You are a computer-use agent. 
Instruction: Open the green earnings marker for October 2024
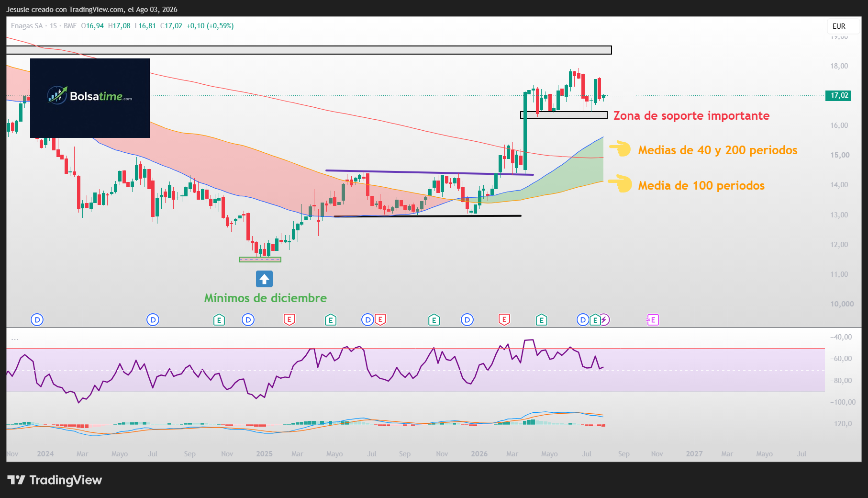pyautogui.click(x=219, y=320)
